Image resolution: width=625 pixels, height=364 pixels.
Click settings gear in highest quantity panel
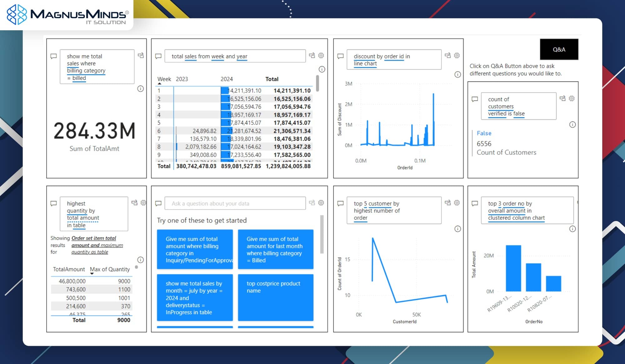[x=143, y=203]
